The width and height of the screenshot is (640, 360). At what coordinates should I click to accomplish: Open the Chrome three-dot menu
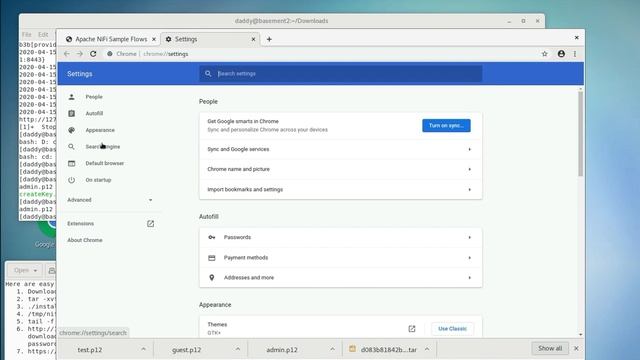coord(575,54)
